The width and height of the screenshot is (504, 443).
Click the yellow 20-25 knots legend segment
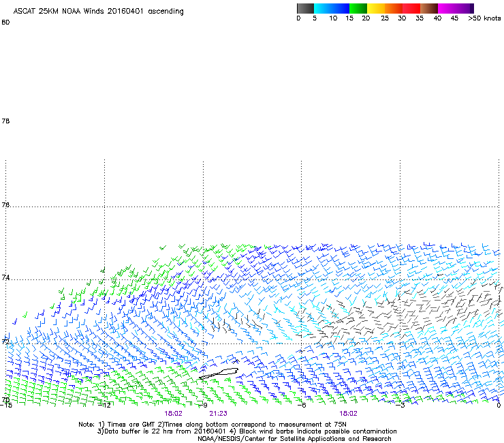pos(376,8)
